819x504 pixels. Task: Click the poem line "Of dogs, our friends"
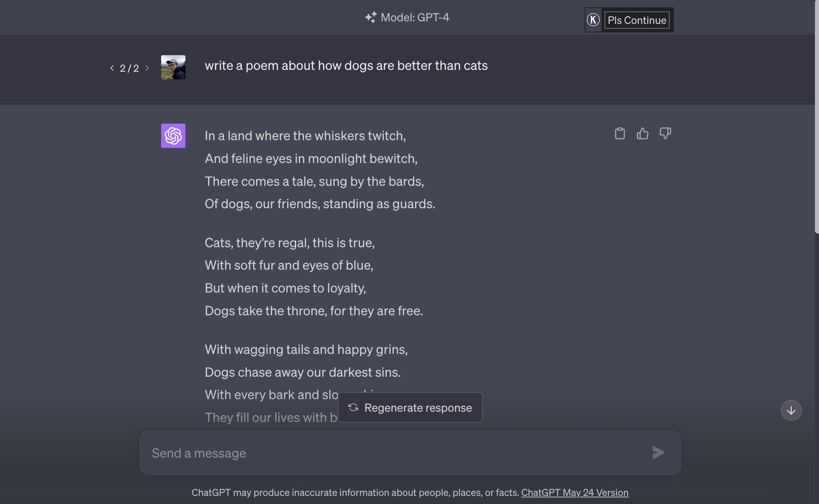point(320,204)
